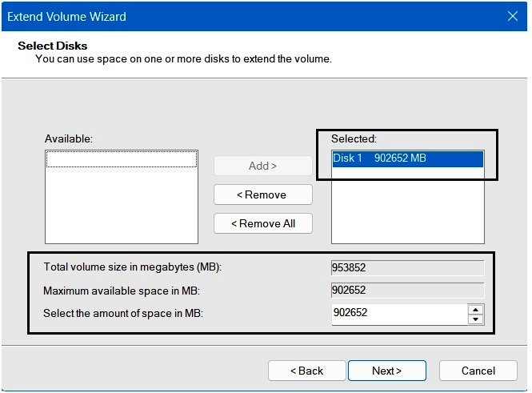Click the 'Selected:' label
The width and height of the screenshot is (532, 393).
(x=354, y=138)
